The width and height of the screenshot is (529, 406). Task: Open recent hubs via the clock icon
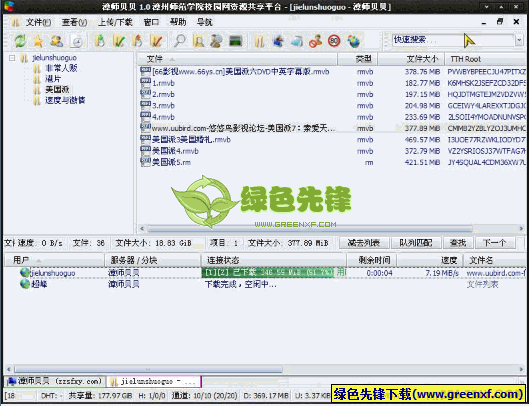(x=77, y=42)
